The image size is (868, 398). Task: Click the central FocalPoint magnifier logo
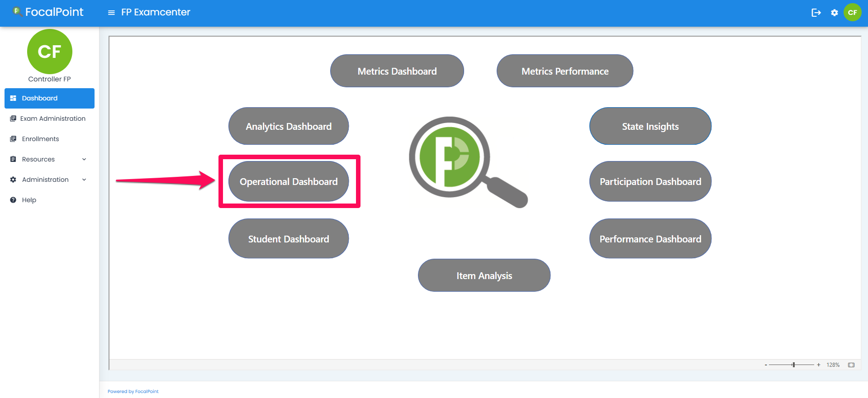coord(468,162)
